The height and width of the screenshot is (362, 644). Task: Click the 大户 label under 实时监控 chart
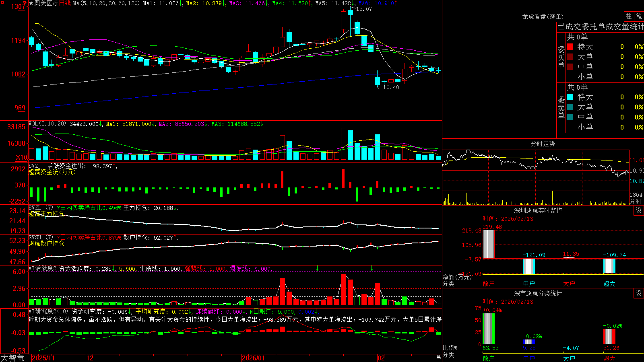click(569, 284)
